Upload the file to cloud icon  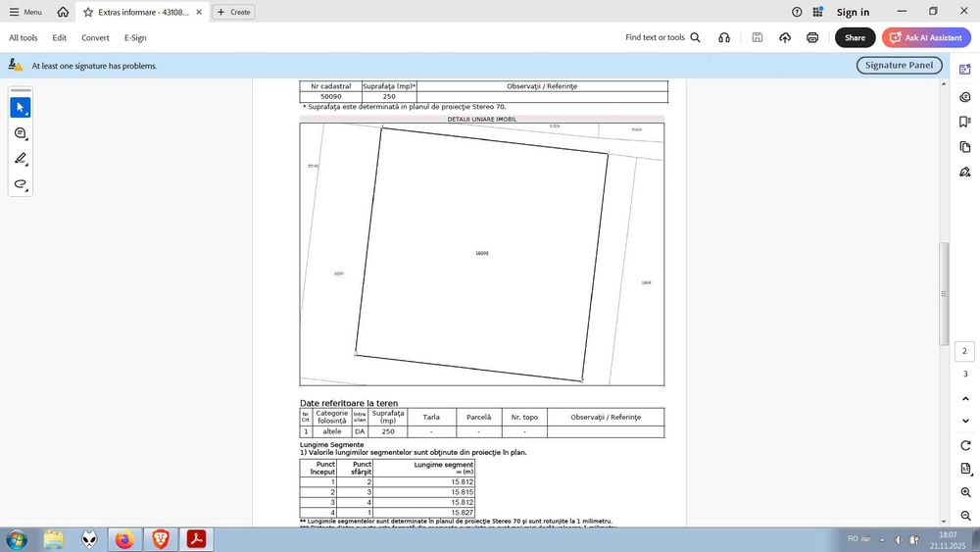tap(785, 37)
